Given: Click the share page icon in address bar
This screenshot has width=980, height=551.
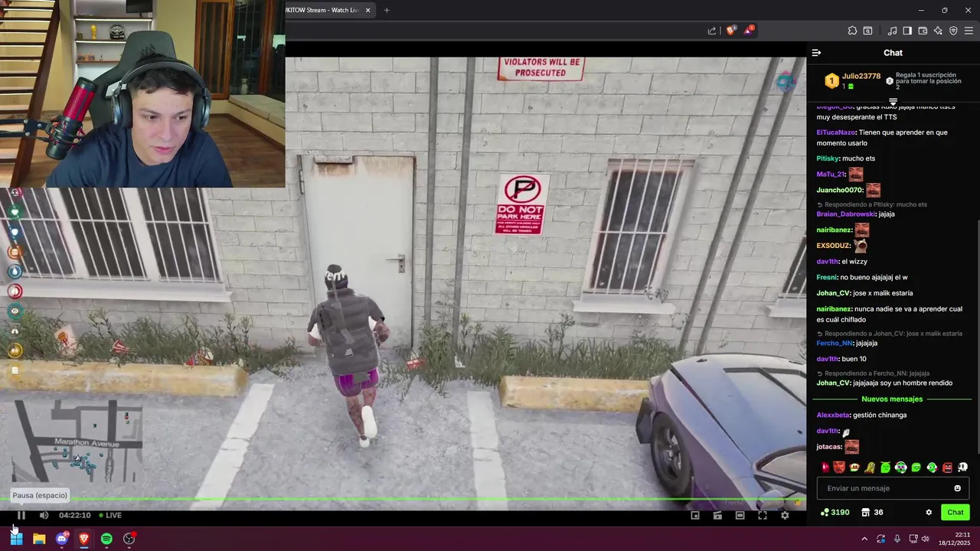Looking at the screenshot, I should (712, 31).
